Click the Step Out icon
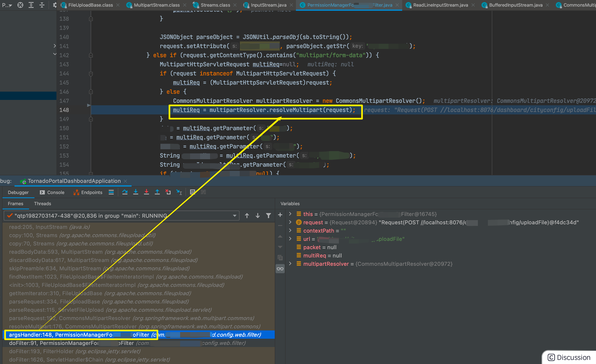The image size is (596, 364). 157,192
